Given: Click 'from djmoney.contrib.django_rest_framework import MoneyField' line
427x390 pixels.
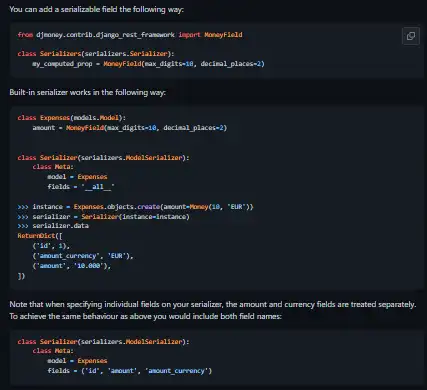Looking at the screenshot, I should click(130, 35).
